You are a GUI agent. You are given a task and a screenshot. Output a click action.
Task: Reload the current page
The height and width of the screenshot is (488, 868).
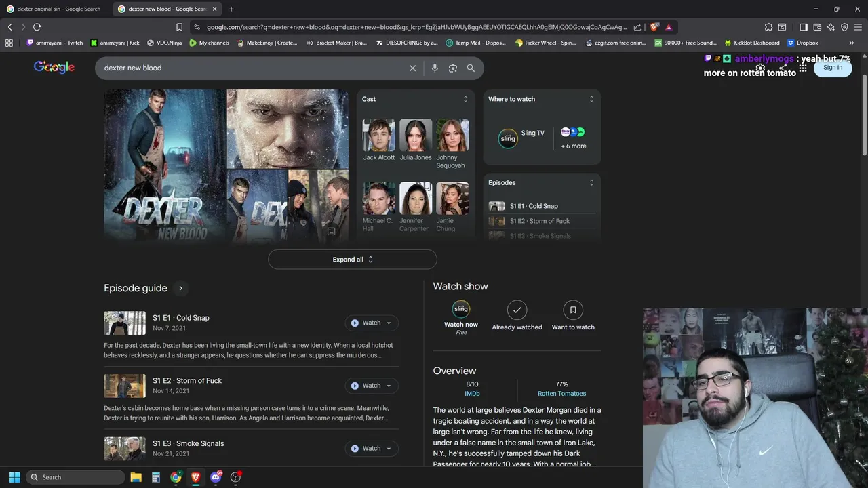pos(37,27)
